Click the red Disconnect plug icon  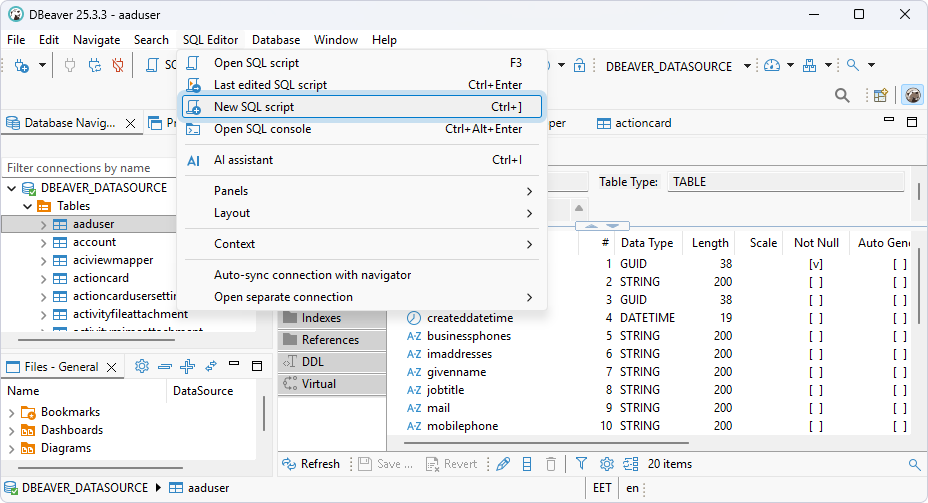(x=118, y=65)
